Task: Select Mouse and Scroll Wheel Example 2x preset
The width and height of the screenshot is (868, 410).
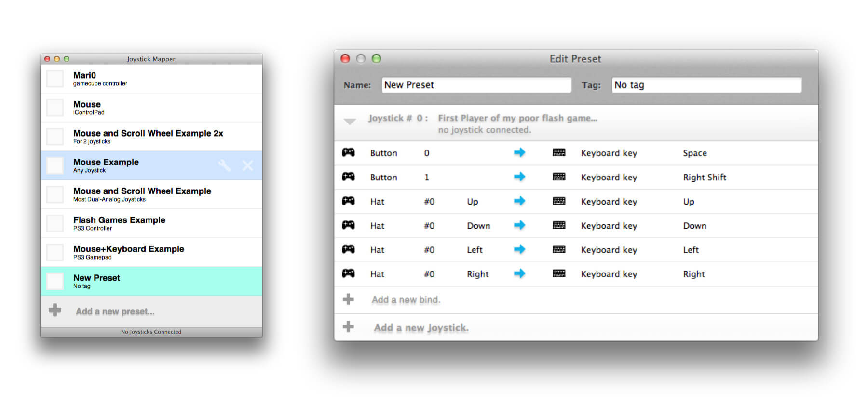Action: [x=148, y=137]
